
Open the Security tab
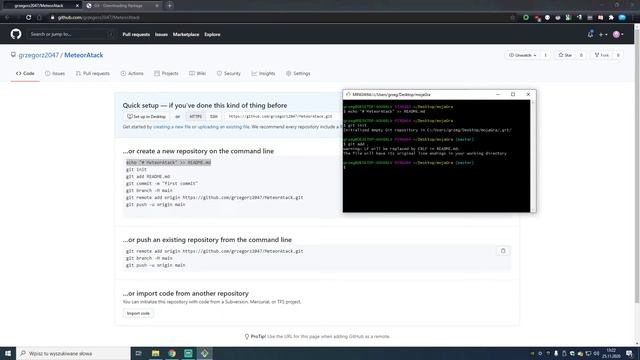[229, 73]
